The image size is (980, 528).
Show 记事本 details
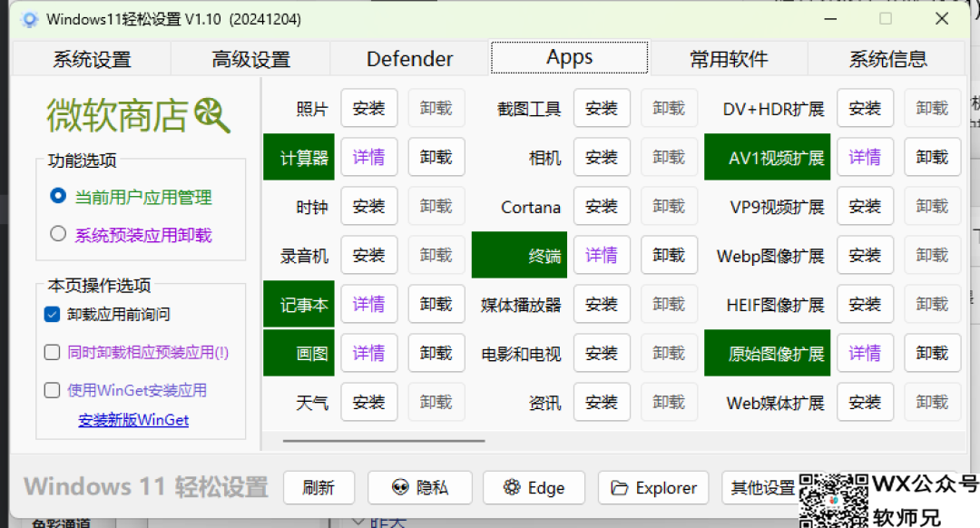pos(368,304)
